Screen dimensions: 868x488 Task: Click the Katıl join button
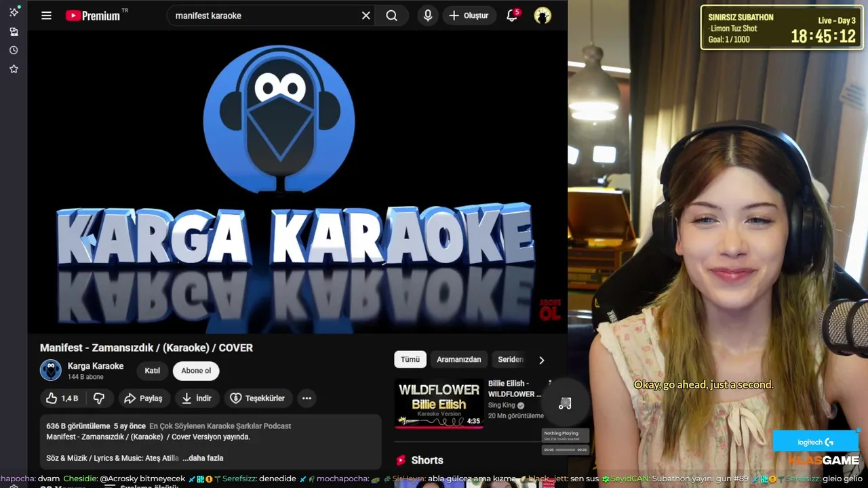pyautogui.click(x=152, y=371)
